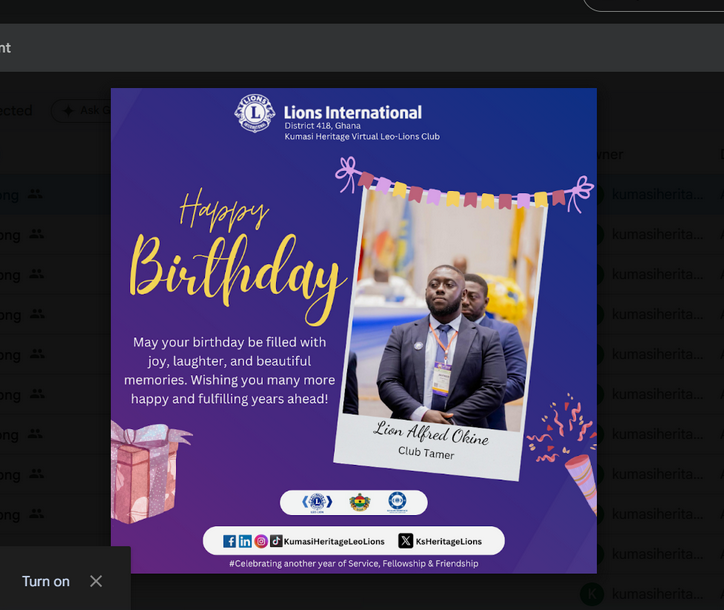The image size is (724, 610).
Task: Click the Owner column header in file list
Action: 609,155
